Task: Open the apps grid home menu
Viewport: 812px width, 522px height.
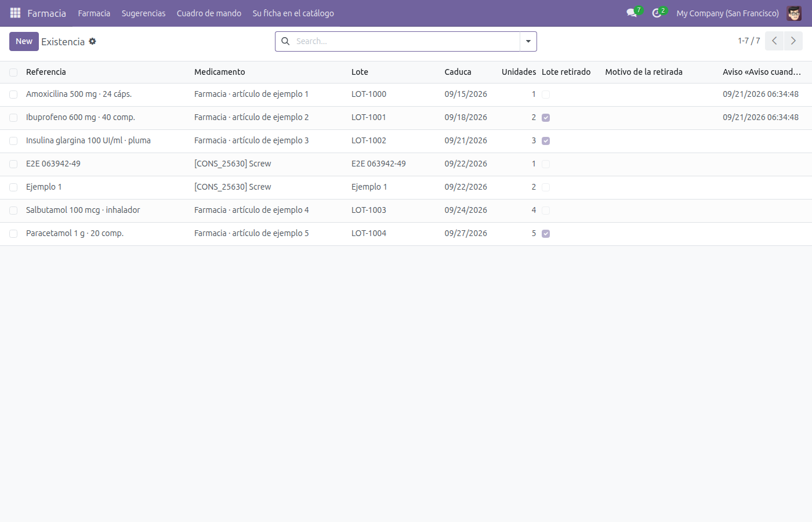Action: click(15, 13)
